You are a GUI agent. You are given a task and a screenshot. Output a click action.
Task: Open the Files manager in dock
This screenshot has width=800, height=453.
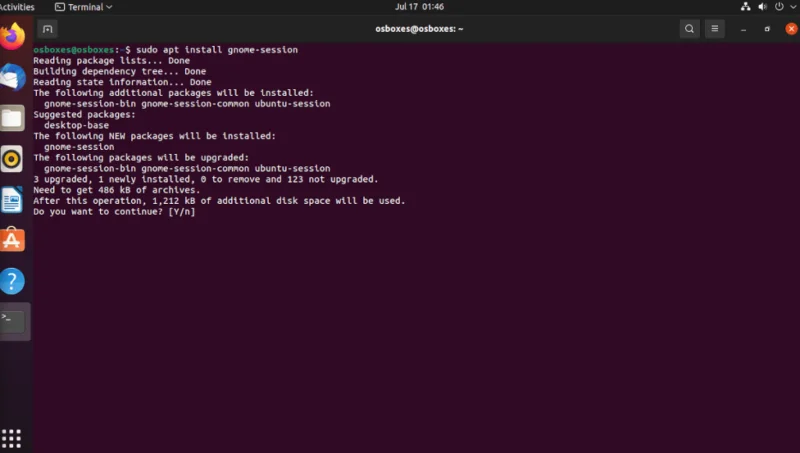click(x=12, y=118)
